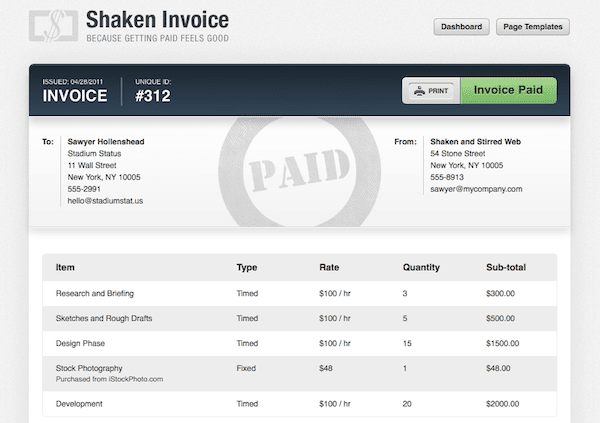Open the Dashboard page

click(461, 27)
